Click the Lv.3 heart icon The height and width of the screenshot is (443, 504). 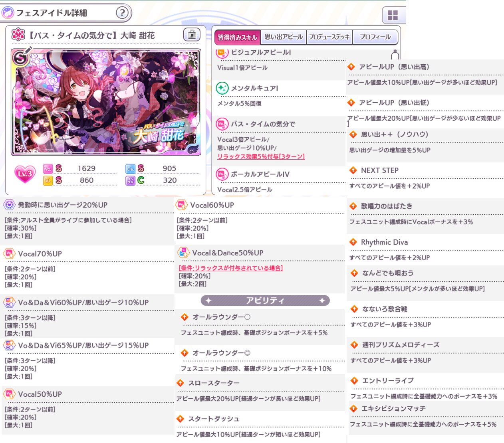(25, 174)
